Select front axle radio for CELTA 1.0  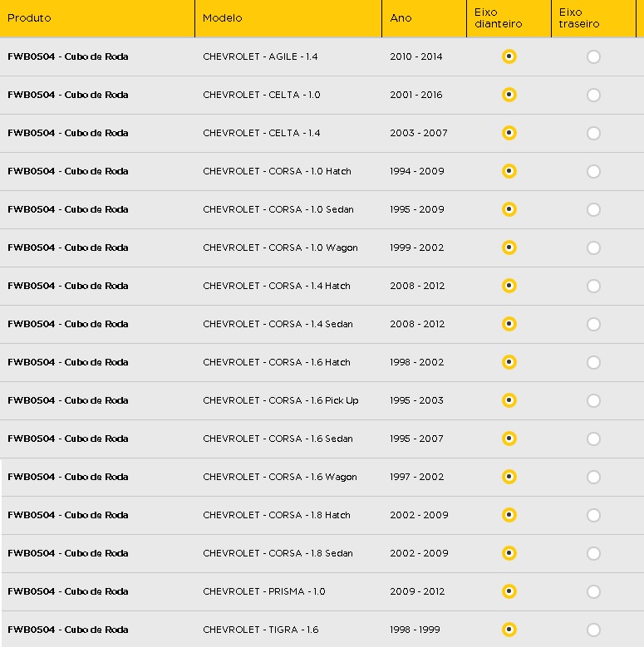(x=509, y=95)
